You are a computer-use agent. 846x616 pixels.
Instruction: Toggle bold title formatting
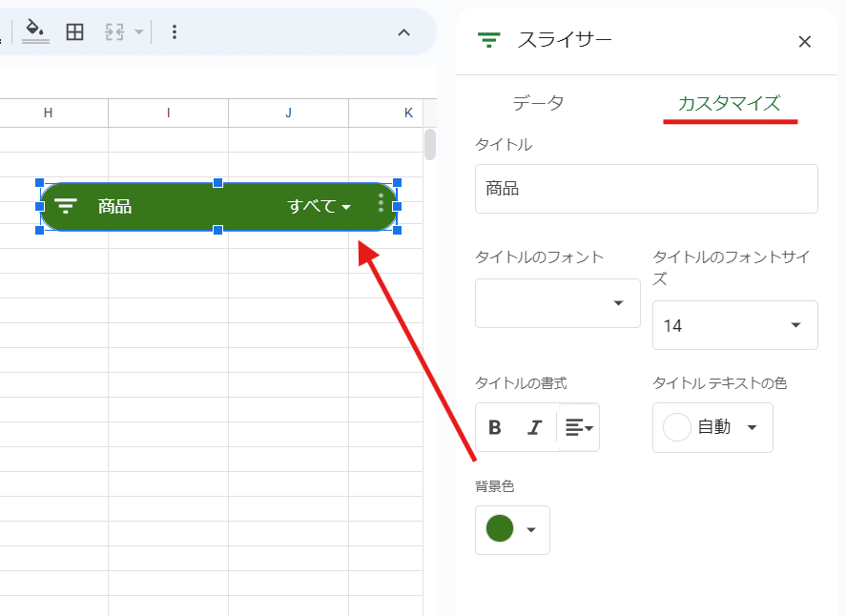495,427
